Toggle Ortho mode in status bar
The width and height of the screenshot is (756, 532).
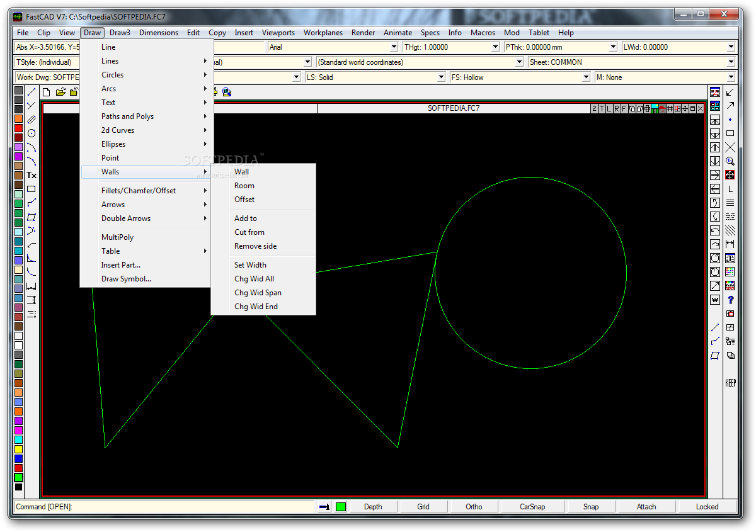click(474, 507)
